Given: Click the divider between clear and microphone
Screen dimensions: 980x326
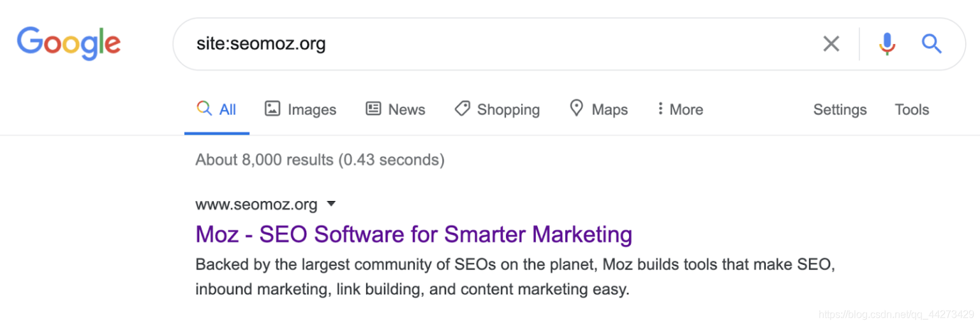Looking at the screenshot, I should click(859, 44).
